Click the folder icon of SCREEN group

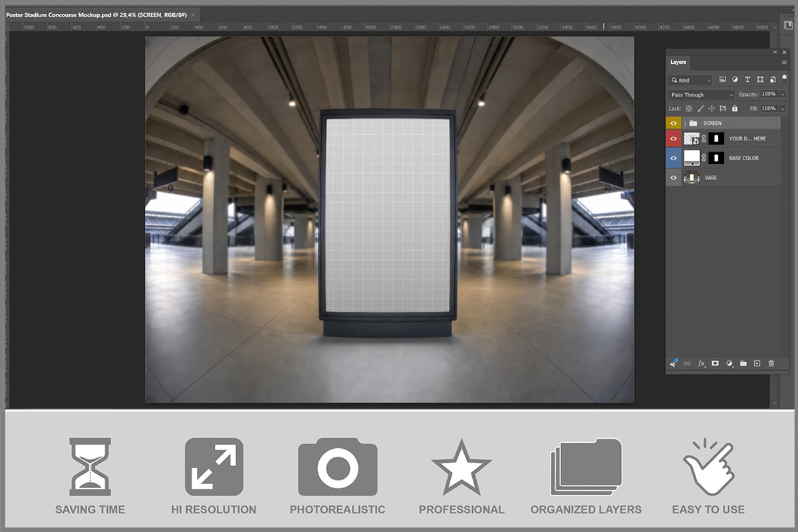[x=693, y=123]
